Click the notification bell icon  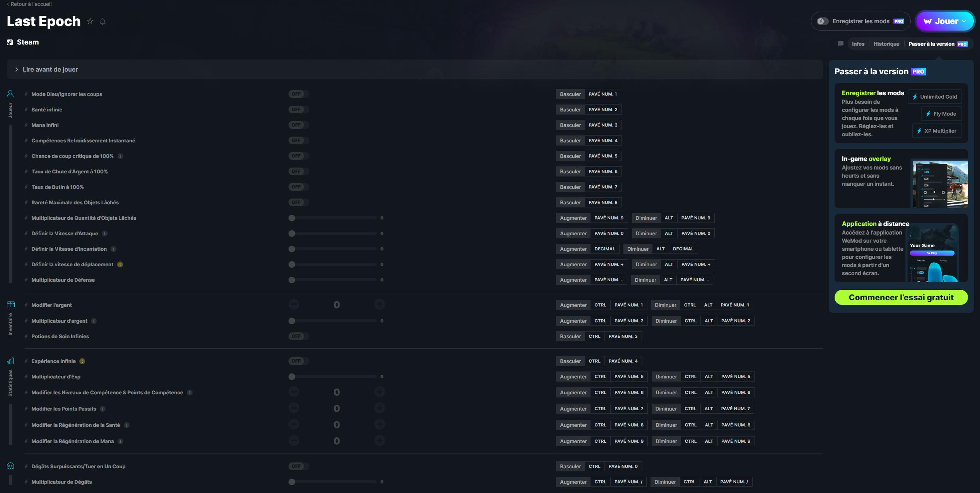pos(102,21)
